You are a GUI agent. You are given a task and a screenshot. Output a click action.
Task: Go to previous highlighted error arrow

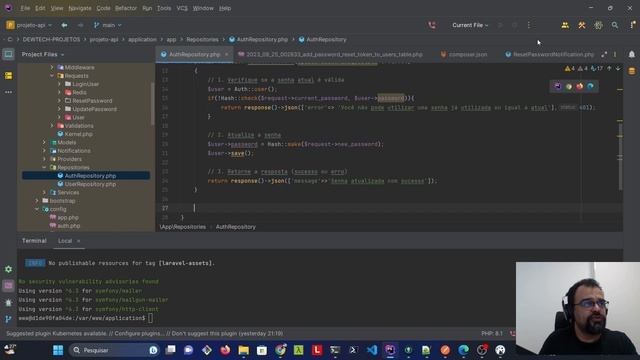pos(609,69)
